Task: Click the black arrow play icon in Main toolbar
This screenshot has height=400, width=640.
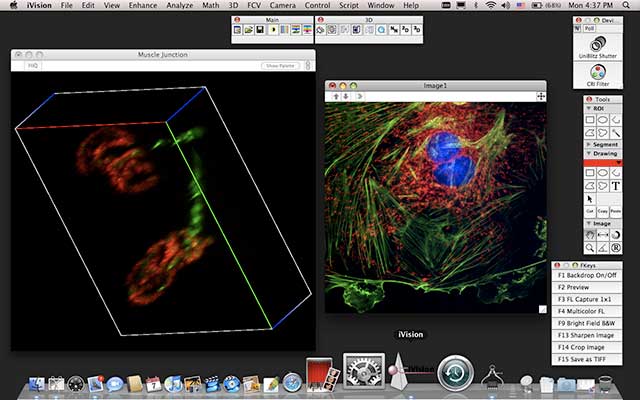Action: [x=273, y=30]
